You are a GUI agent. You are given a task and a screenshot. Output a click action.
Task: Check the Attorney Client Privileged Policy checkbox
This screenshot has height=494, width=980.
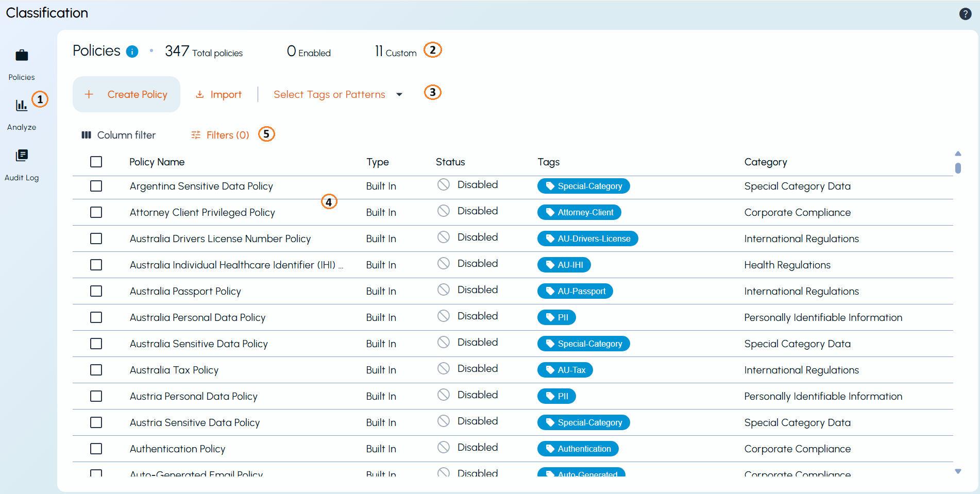[x=96, y=212]
